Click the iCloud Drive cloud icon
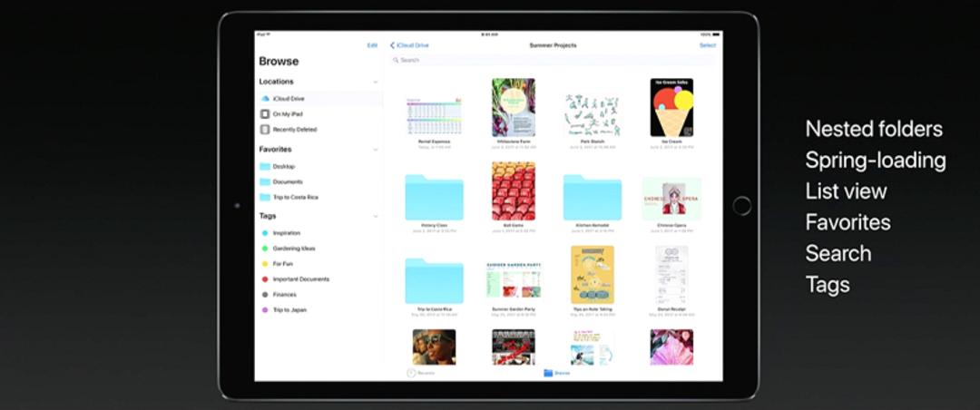Screen dimensions: 980x410 (265, 99)
